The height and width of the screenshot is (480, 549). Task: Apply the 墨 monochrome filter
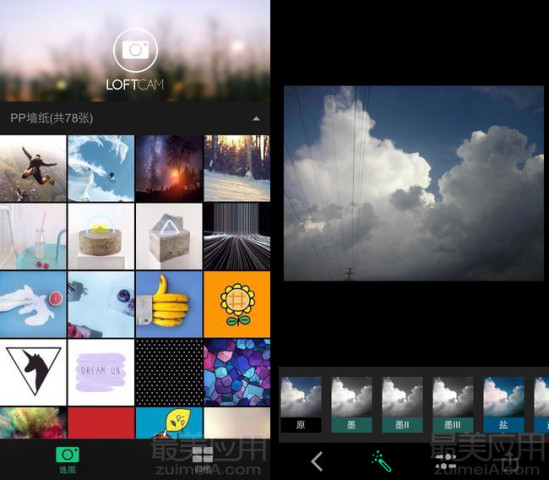352,405
